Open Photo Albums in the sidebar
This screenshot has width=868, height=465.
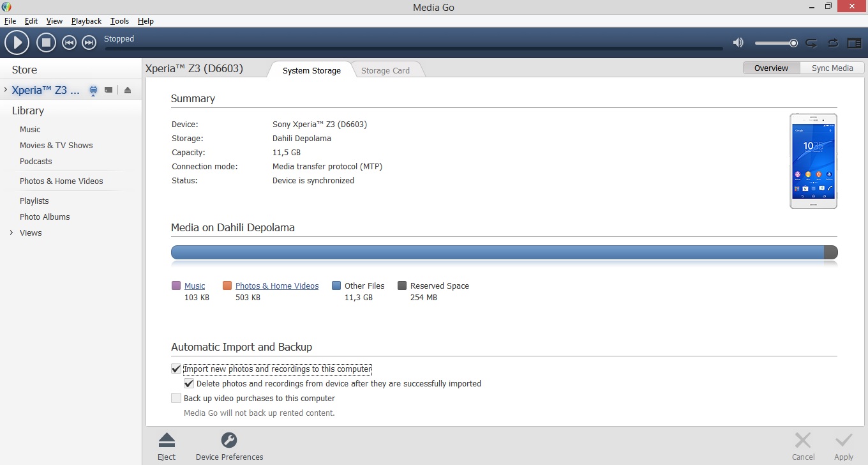point(45,217)
